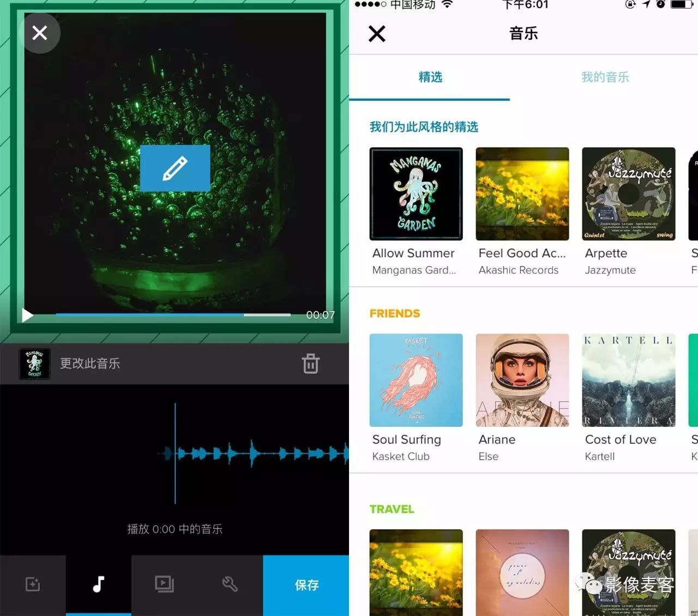Tap the alarm clock status icon
This screenshot has height=616, width=698.
(x=660, y=4)
